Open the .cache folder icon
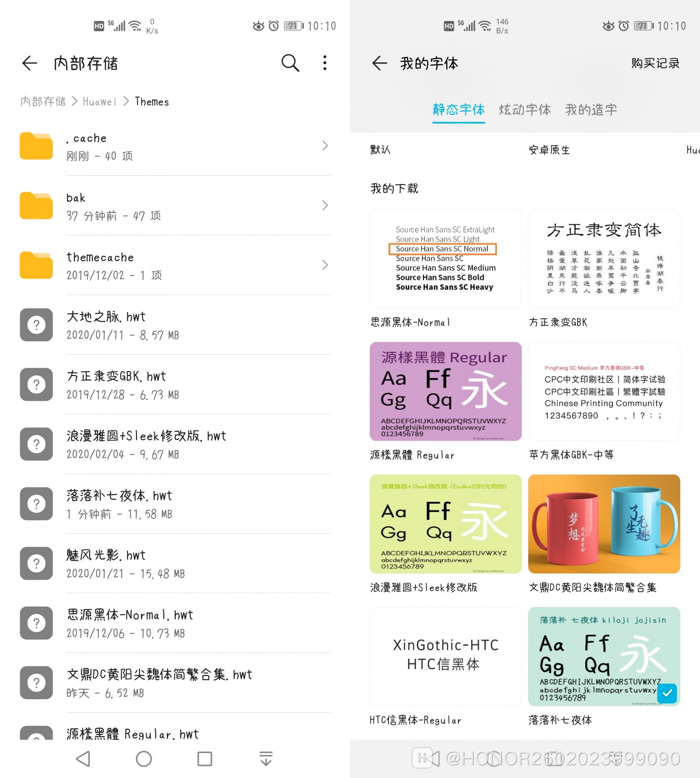 point(36,146)
